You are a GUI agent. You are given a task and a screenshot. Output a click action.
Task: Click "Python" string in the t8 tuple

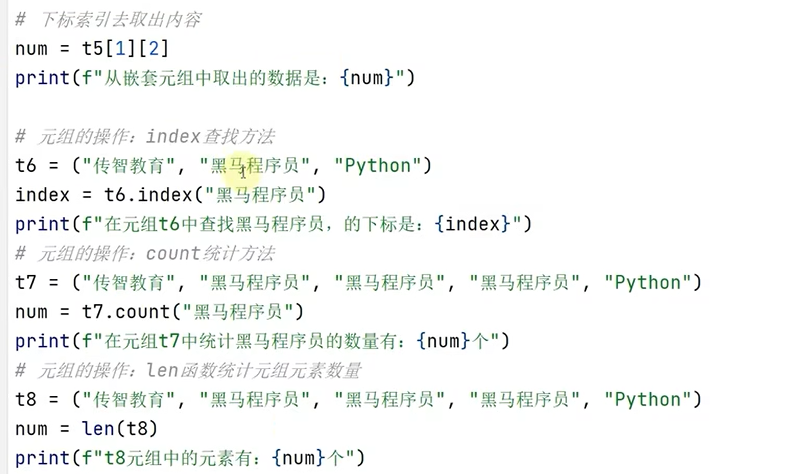point(648,400)
